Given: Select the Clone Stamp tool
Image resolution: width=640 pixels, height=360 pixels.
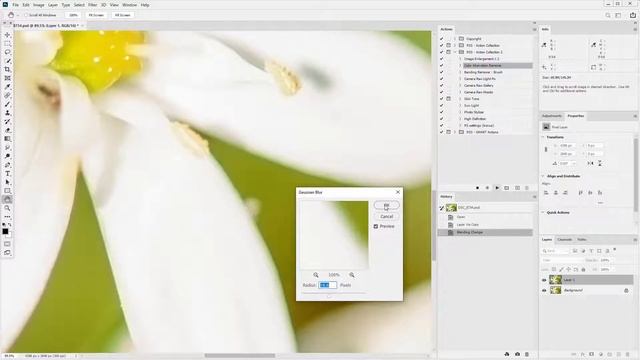Looking at the screenshot, I should [x=7, y=113].
